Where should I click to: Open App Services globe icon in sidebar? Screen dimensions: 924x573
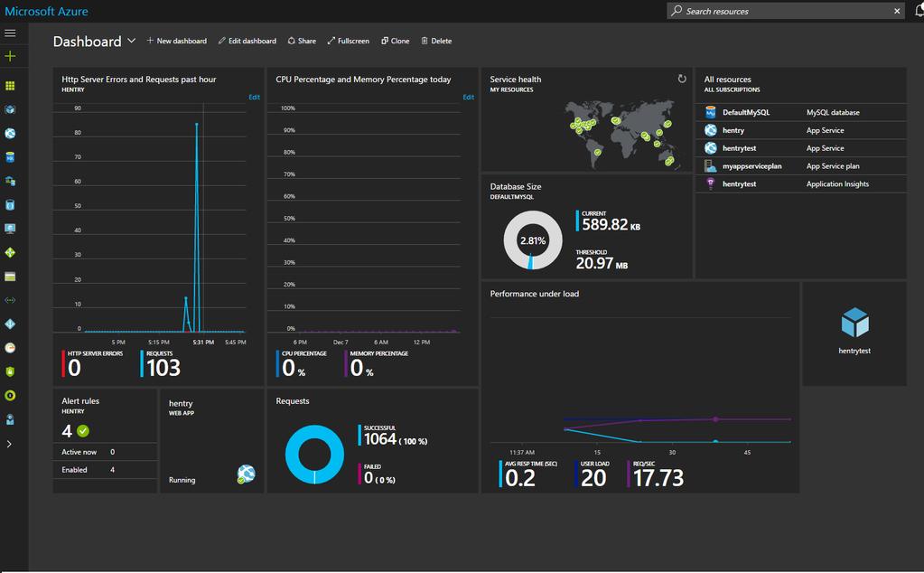(10, 133)
